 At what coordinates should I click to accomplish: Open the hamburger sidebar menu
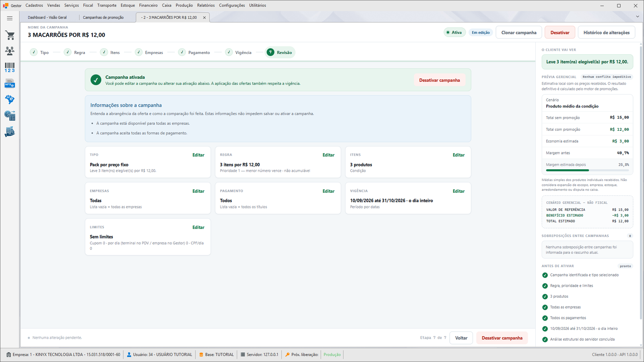point(10,18)
